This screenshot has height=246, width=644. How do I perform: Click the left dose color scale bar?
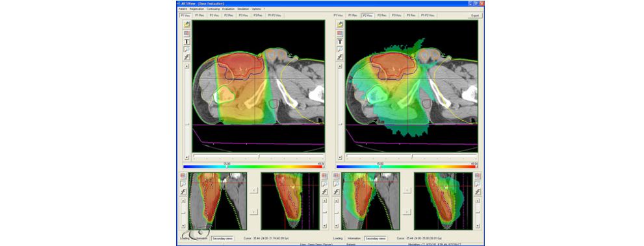click(254, 167)
